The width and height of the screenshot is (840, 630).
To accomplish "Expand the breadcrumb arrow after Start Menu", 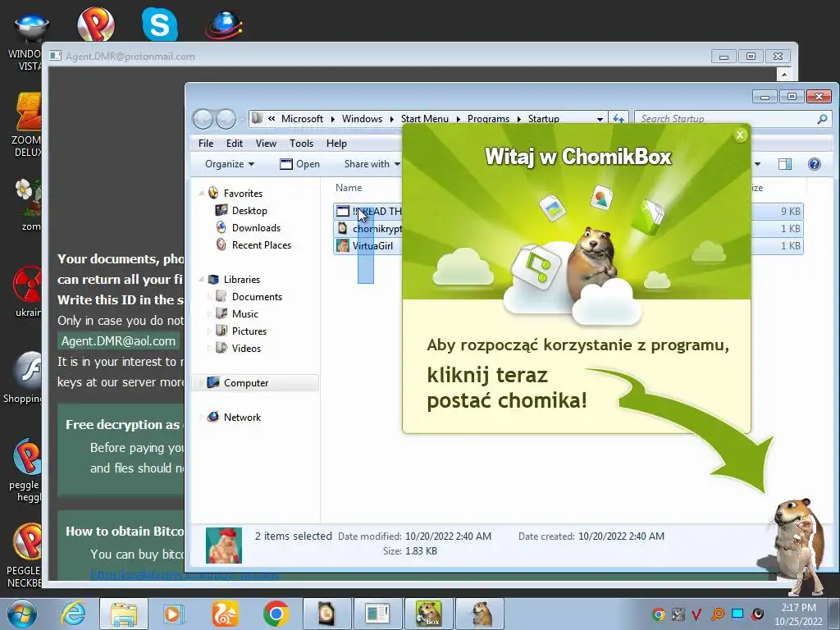I will click(x=458, y=118).
